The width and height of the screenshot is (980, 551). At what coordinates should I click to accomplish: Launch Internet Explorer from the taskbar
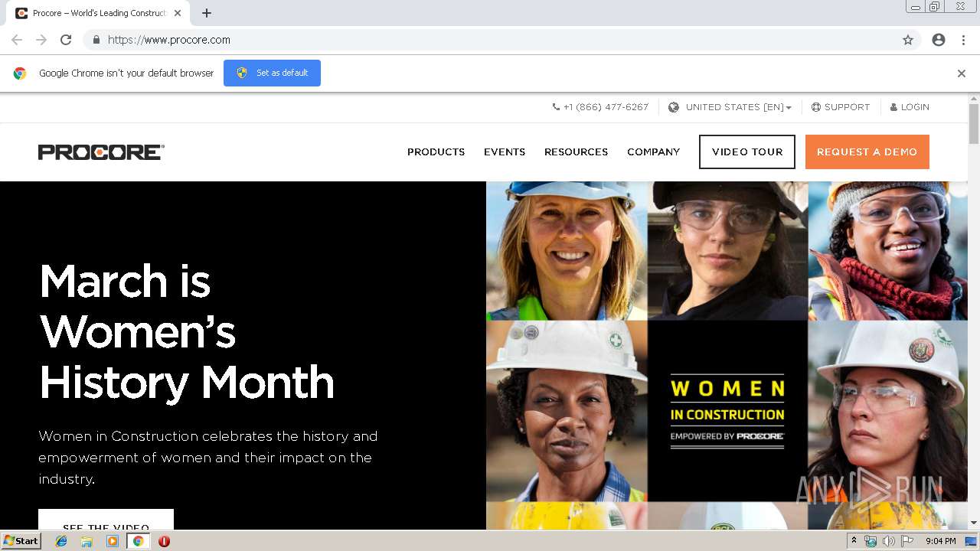61,541
